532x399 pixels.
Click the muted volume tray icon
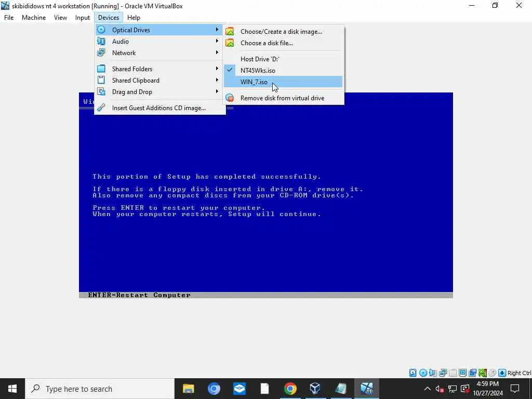440,389
